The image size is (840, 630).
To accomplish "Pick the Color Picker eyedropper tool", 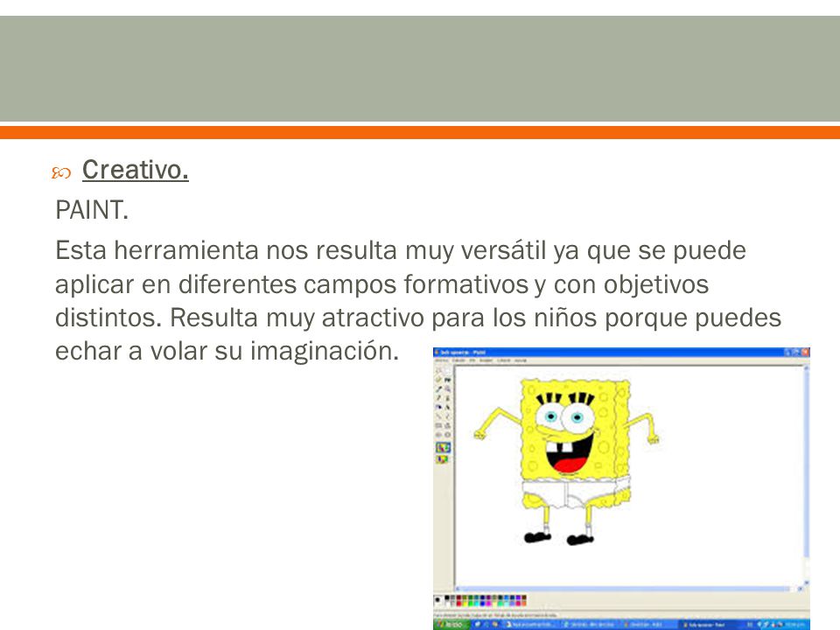I will click(x=438, y=388).
